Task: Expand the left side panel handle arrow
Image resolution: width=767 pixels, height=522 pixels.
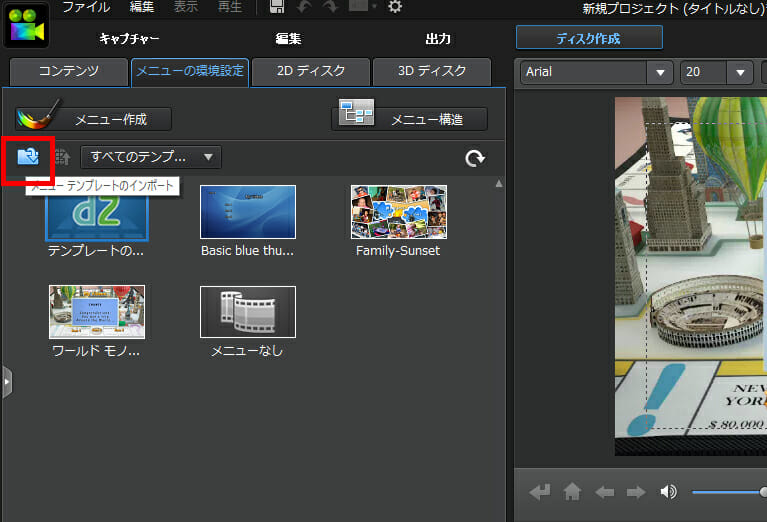Action: tap(6, 382)
